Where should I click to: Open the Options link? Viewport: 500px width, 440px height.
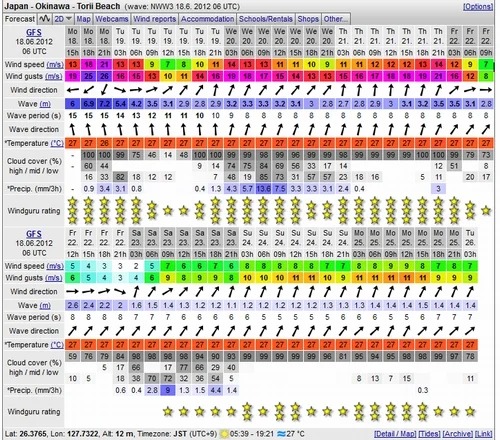click(x=477, y=6)
